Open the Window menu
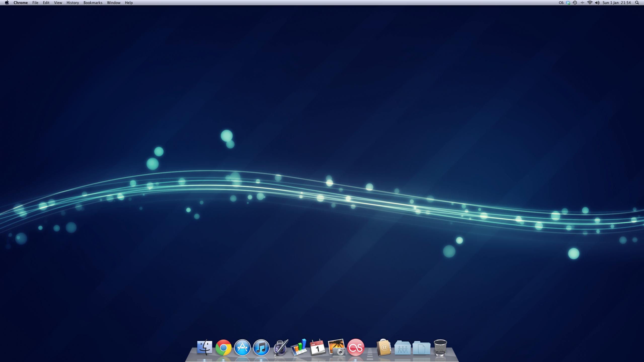The width and height of the screenshot is (644, 362). pos(113,3)
